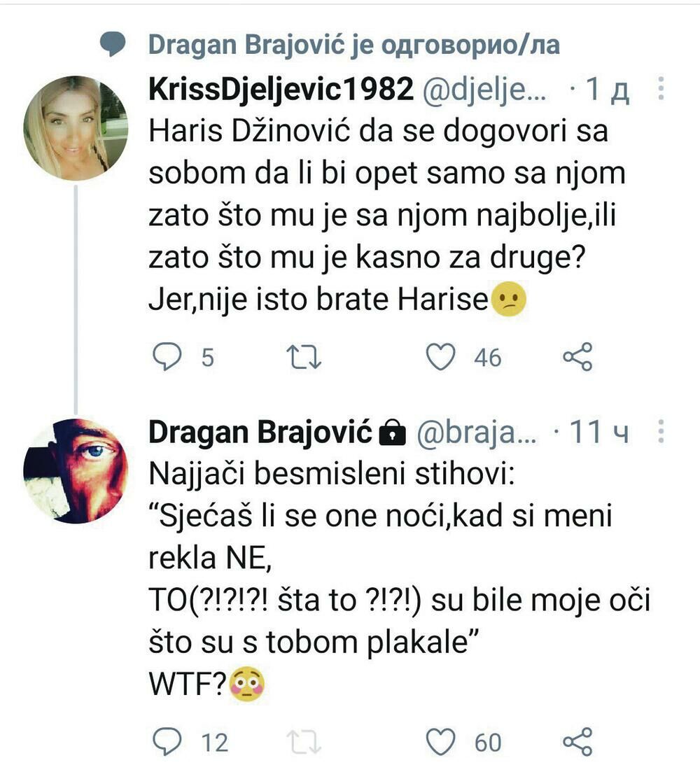Click retweet icon on Dragan Brajović's tweet
Screen dimensions: 700x765
pyautogui.click(x=305, y=741)
